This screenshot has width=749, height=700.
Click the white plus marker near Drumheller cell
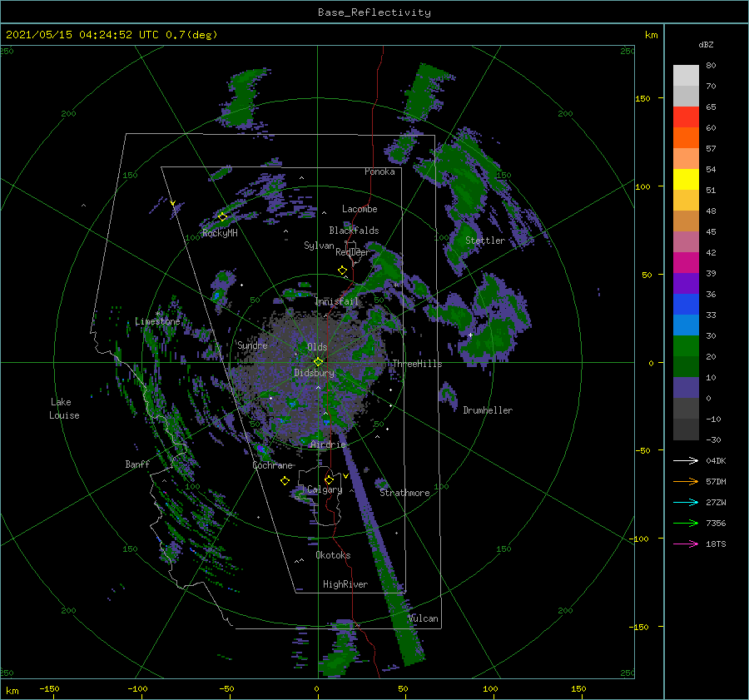pyautogui.click(x=470, y=335)
